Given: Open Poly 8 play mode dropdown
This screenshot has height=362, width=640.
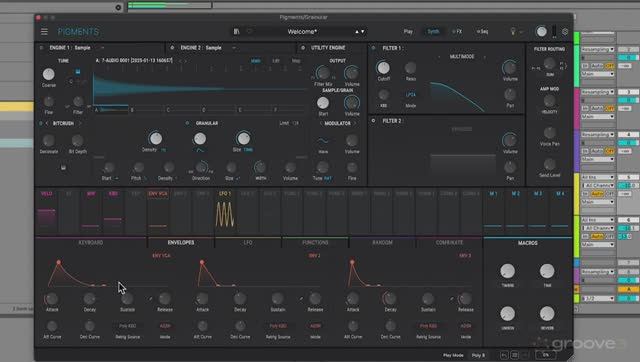Looking at the screenshot, I should tap(478, 355).
